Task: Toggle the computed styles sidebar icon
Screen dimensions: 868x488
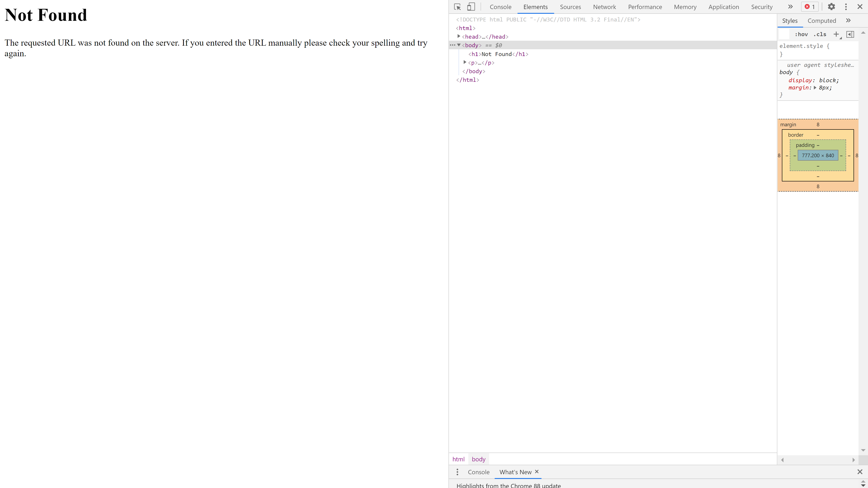Action: tap(850, 34)
